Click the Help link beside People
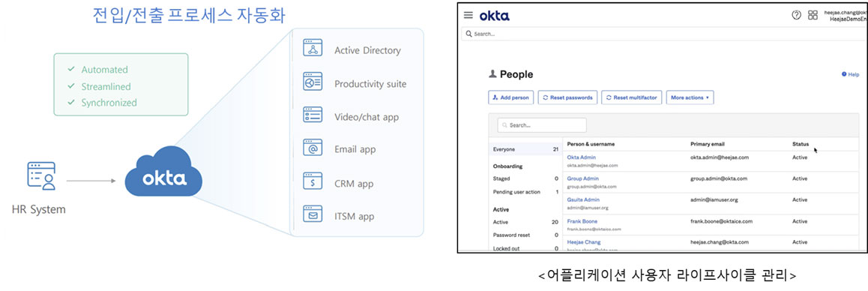 [x=850, y=74]
